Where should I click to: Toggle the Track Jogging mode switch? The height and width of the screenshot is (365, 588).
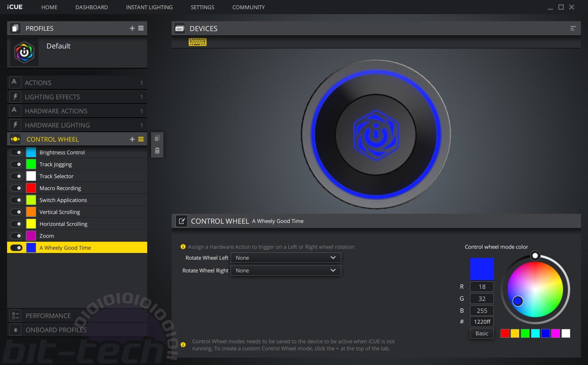pyautogui.click(x=16, y=164)
